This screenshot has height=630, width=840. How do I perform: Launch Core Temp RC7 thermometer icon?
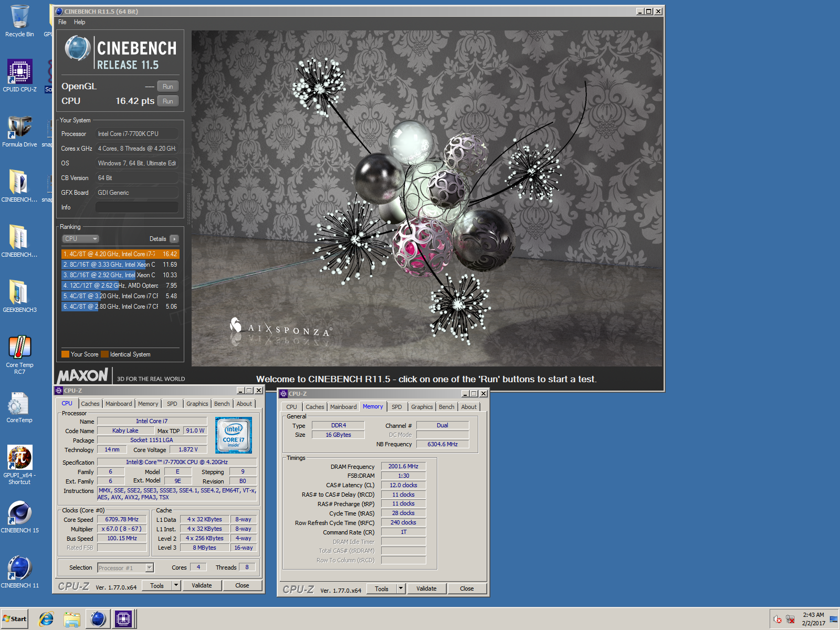[x=19, y=355]
